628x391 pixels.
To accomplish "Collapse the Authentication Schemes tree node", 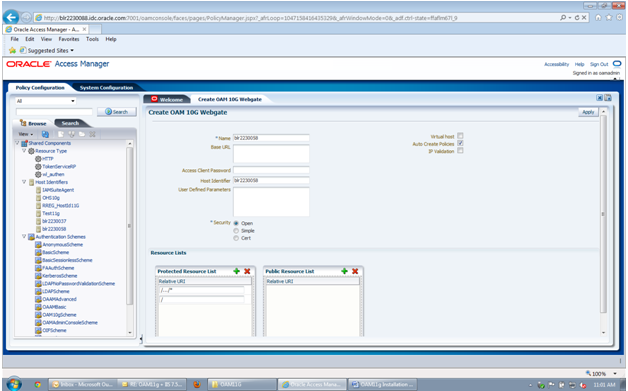I will [24, 237].
